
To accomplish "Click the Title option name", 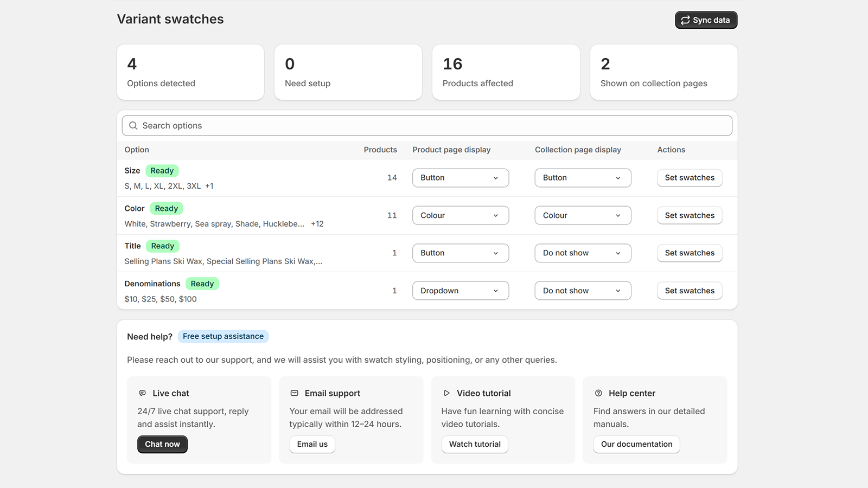I will 132,246.
